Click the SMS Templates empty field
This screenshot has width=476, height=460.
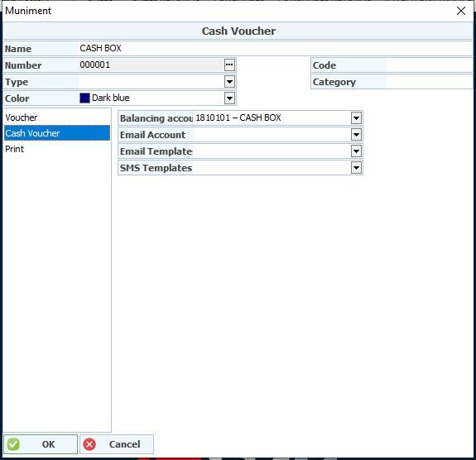(x=272, y=167)
